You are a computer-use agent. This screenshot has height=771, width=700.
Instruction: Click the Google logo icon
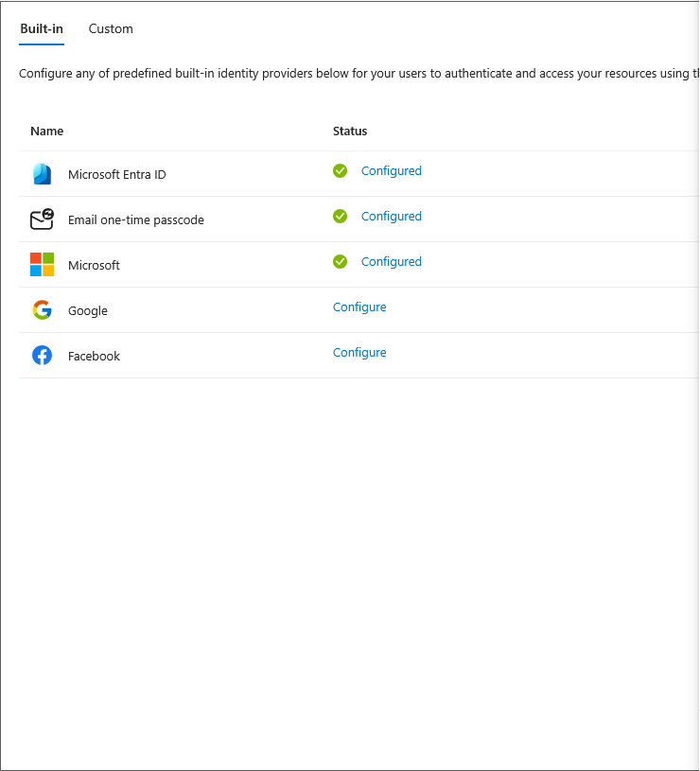(x=42, y=310)
